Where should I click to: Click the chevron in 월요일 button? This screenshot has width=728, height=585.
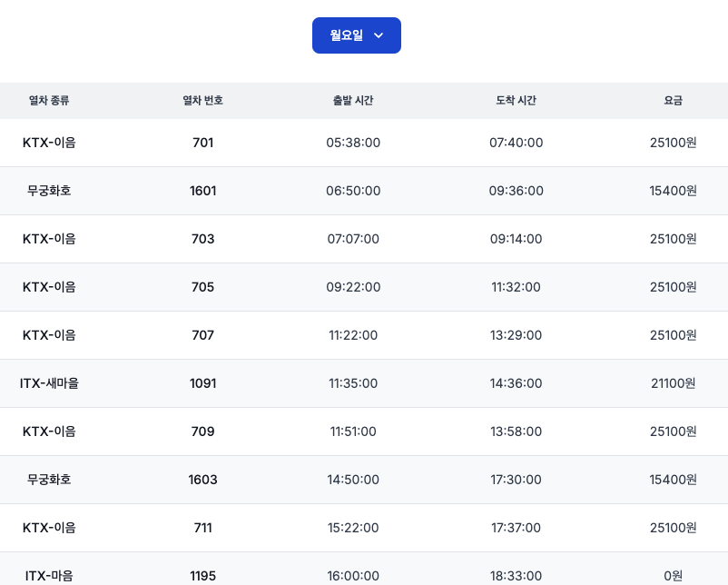click(379, 35)
